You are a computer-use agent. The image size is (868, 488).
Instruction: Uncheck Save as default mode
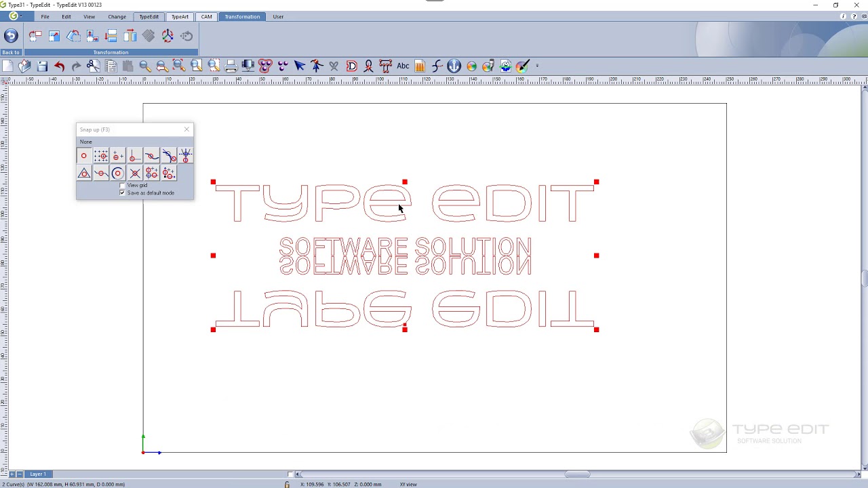[x=123, y=193]
